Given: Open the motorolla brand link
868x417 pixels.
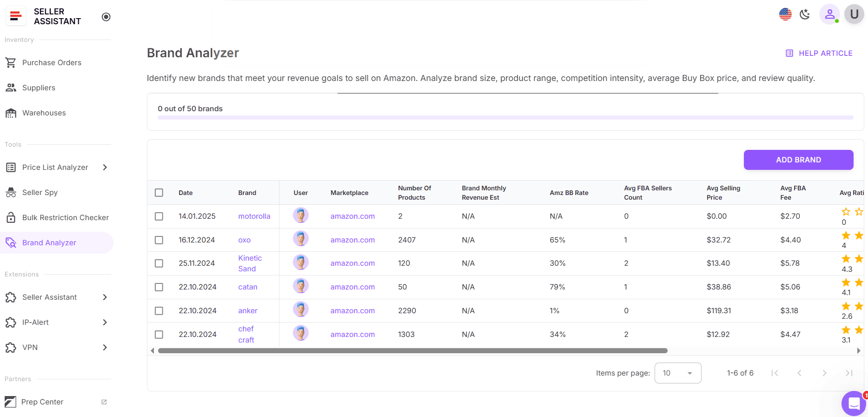Looking at the screenshot, I should (254, 216).
